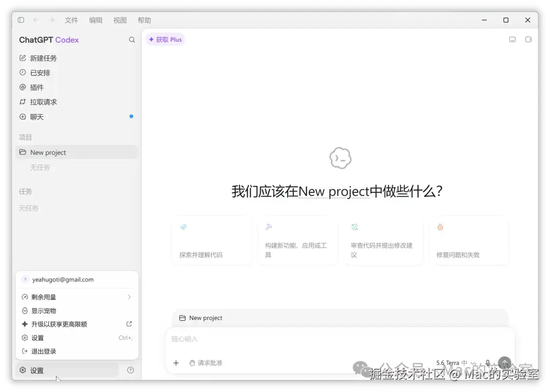Open the 文件 menu

pos(71,20)
